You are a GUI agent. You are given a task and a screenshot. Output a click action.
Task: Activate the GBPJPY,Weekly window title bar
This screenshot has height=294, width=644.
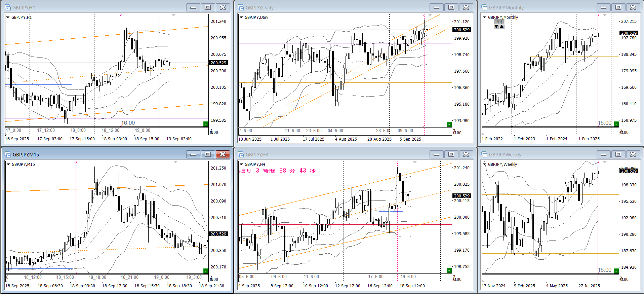538,154
